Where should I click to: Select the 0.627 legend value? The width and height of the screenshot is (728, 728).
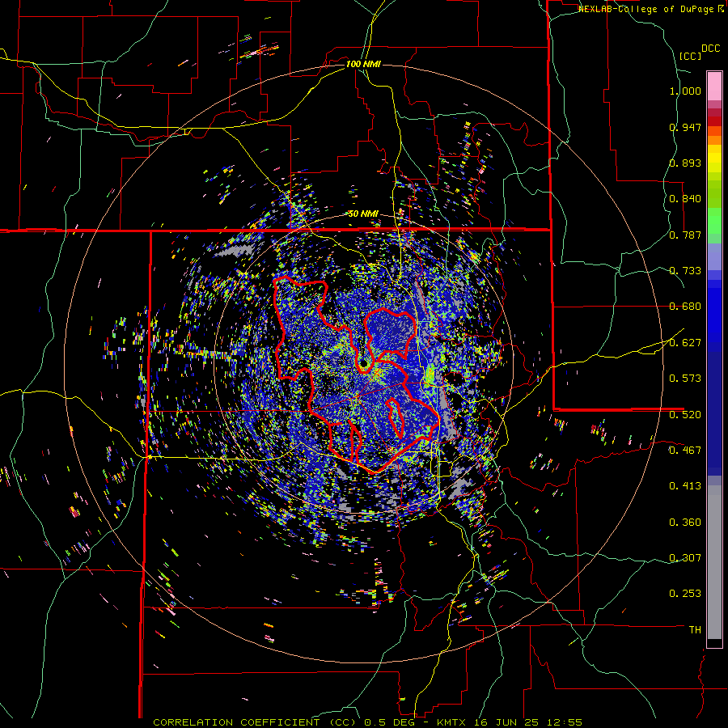pyautogui.click(x=685, y=343)
